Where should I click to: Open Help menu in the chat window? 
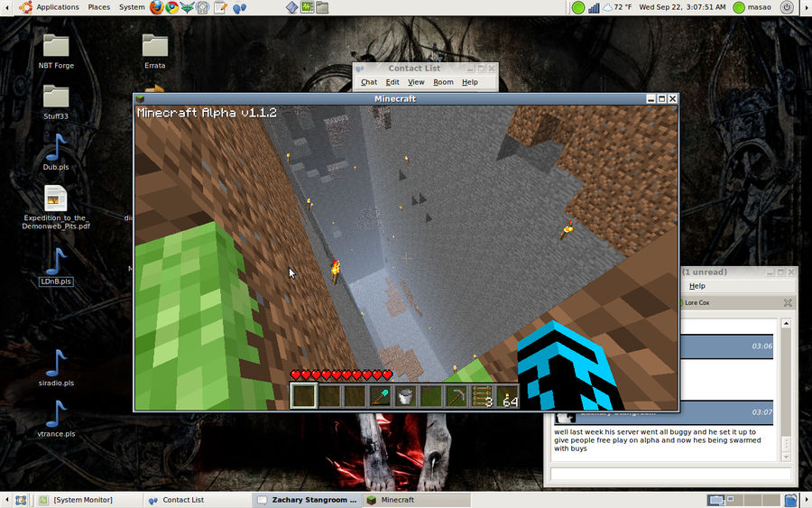697,286
